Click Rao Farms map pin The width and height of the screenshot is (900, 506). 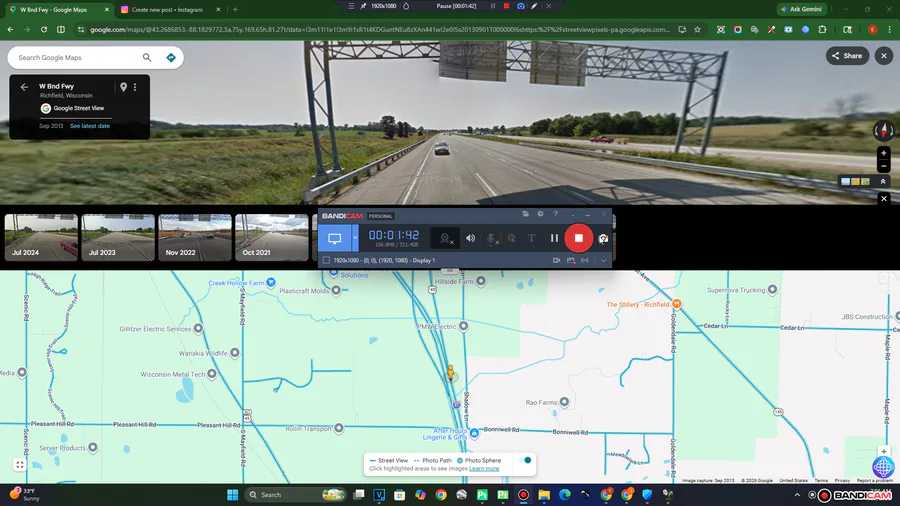pyautogui.click(x=564, y=402)
